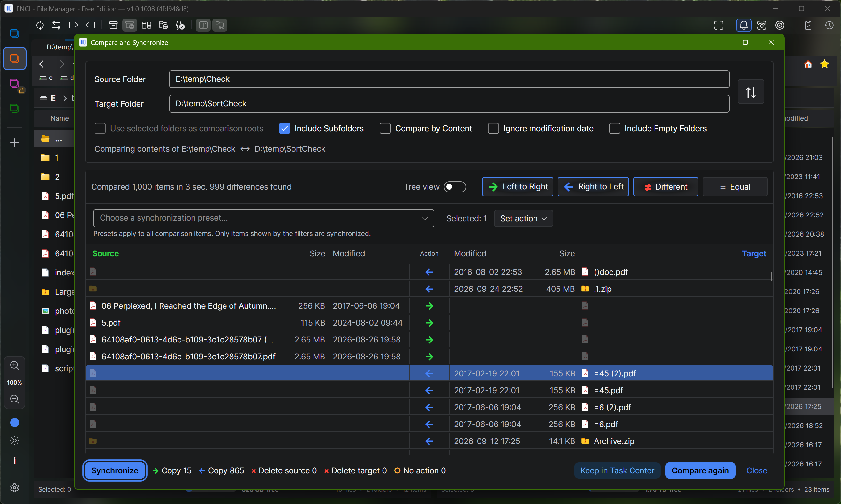841x504 pixels.
Task: Click the archive box icon in toolbar
Action: point(113,25)
